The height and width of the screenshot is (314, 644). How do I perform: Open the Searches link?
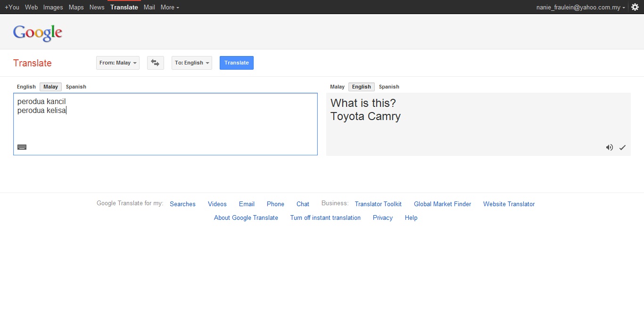pyautogui.click(x=182, y=204)
